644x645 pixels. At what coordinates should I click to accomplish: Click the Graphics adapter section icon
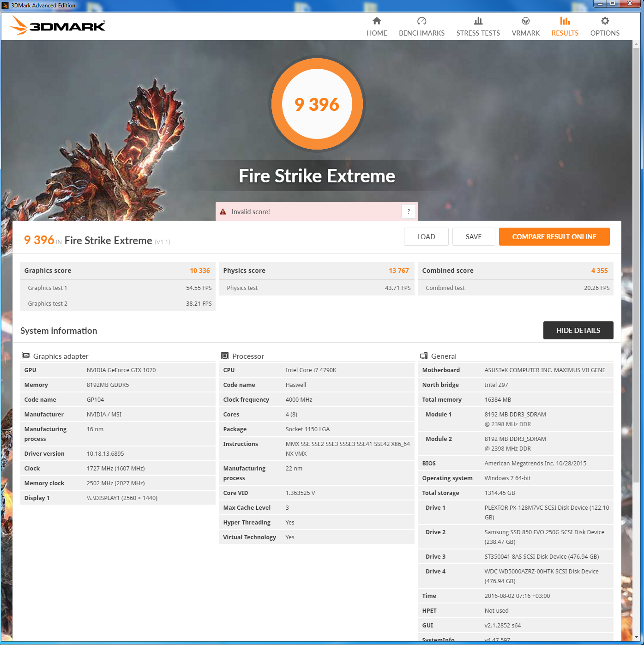pos(26,356)
